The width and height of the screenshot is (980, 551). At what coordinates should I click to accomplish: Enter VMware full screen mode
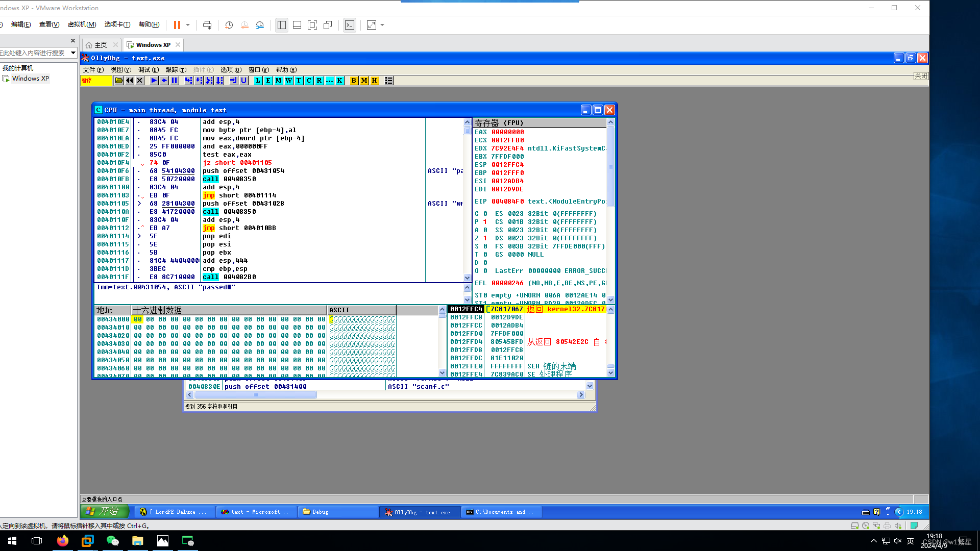tap(312, 25)
